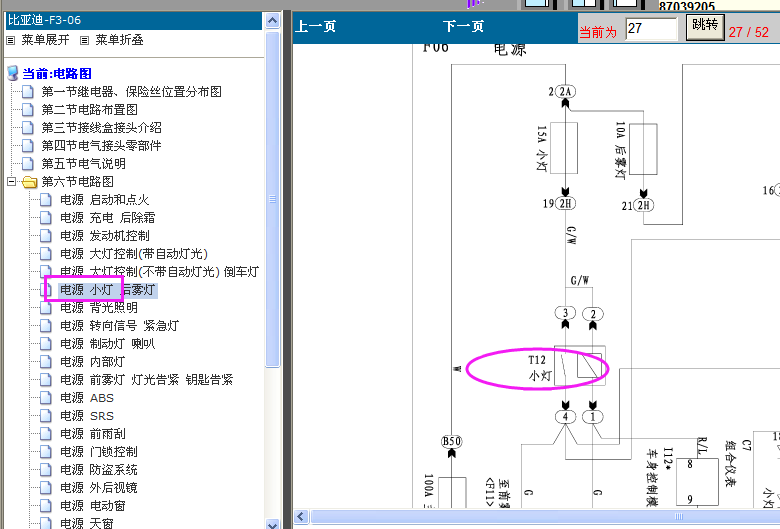Collapse the 第六节电路图 tree node
This screenshot has width=780, height=529.
(11, 182)
